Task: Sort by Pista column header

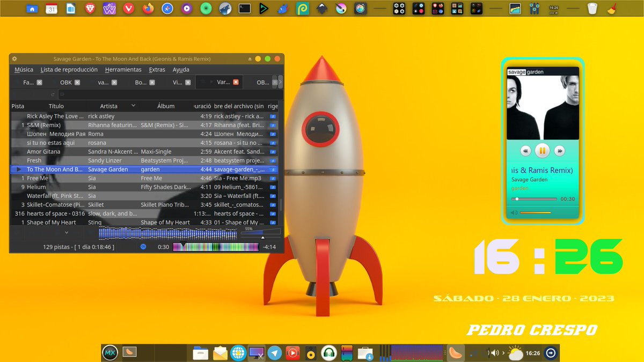Action: [x=18, y=106]
